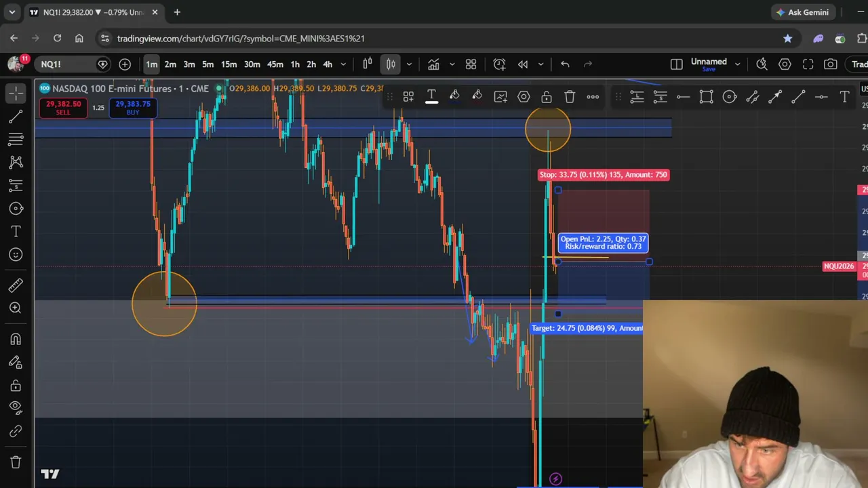Open floating toolbar's drawing settings hexagon

coord(524,97)
